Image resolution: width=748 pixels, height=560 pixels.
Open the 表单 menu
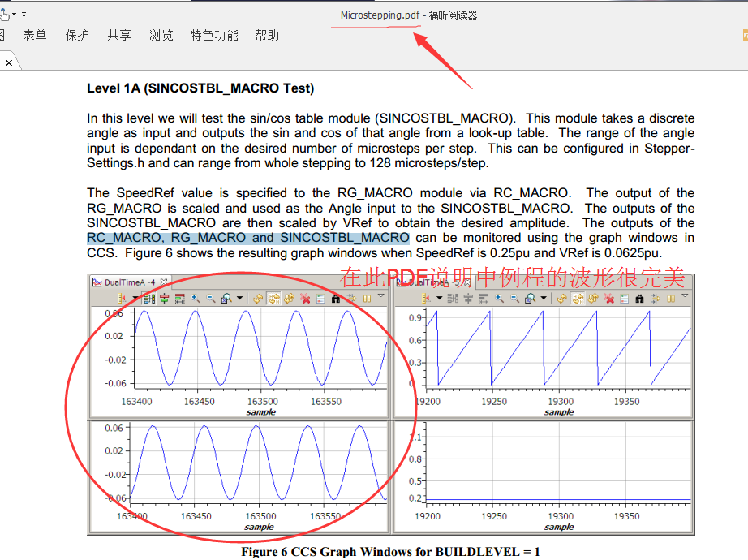click(35, 35)
